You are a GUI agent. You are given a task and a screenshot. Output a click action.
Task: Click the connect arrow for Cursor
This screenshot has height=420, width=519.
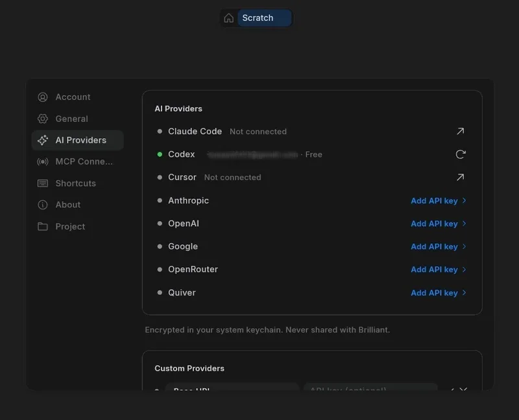[461, 177]
